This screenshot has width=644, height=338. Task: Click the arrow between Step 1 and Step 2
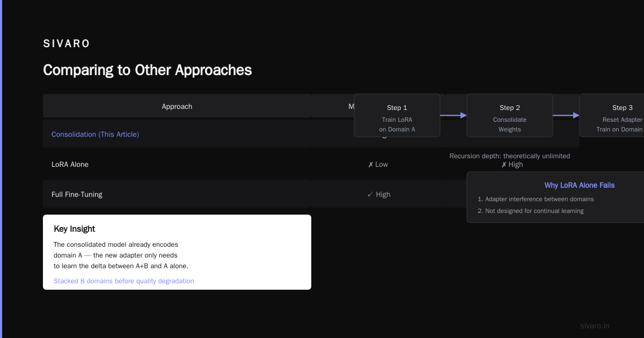tap(453, 115)
